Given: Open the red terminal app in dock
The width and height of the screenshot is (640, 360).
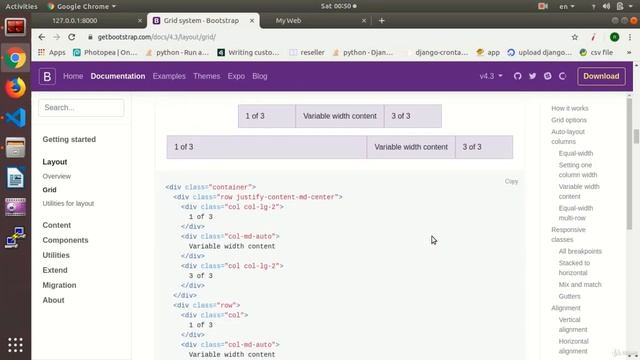Looking at the screenshot, I should coord(16,28).
